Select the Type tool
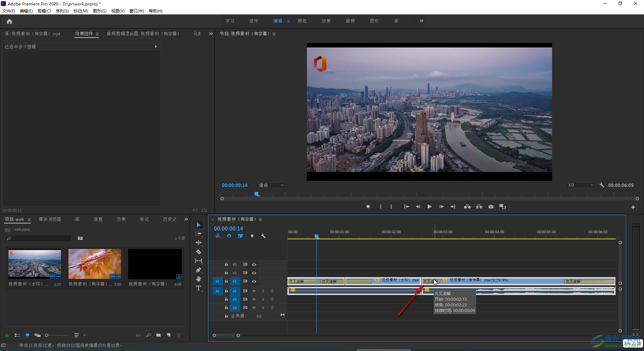644x351 pixels. click(x=199, y=288)
